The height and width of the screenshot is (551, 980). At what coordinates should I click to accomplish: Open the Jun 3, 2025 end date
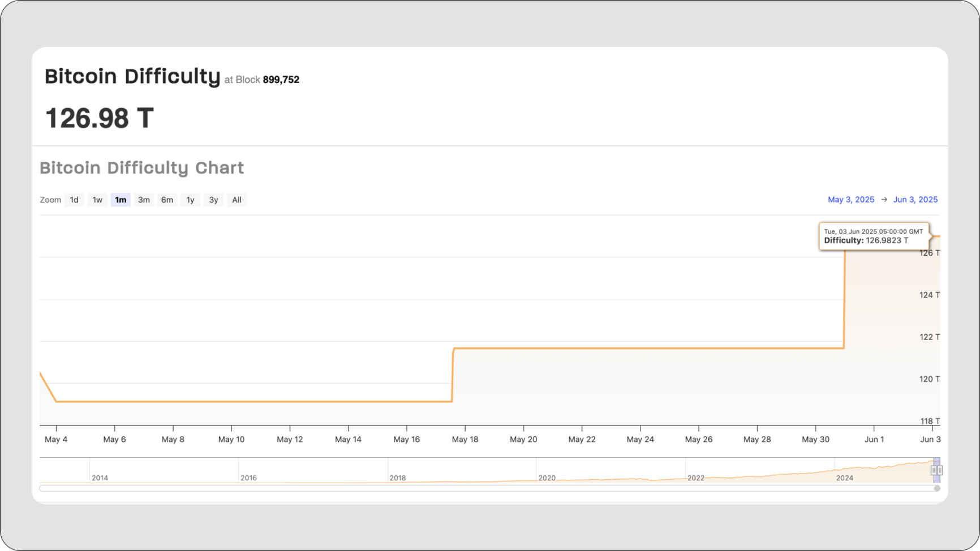(915, 200)
